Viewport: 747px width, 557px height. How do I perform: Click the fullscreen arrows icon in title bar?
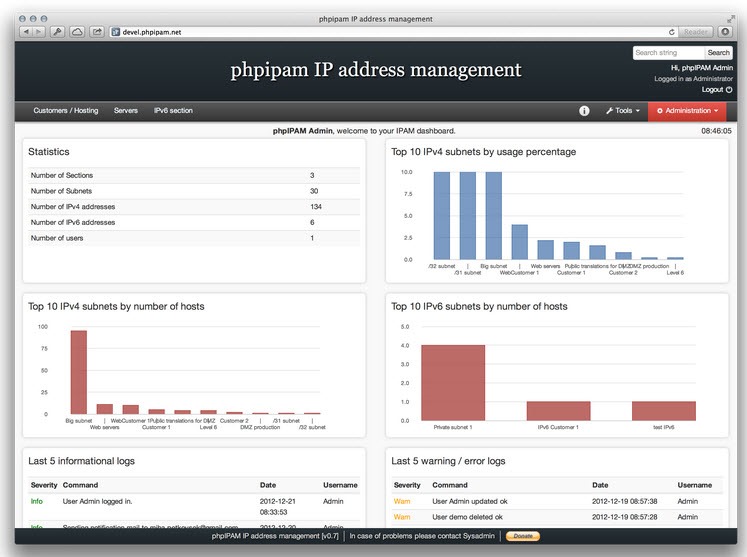point(731,19)
